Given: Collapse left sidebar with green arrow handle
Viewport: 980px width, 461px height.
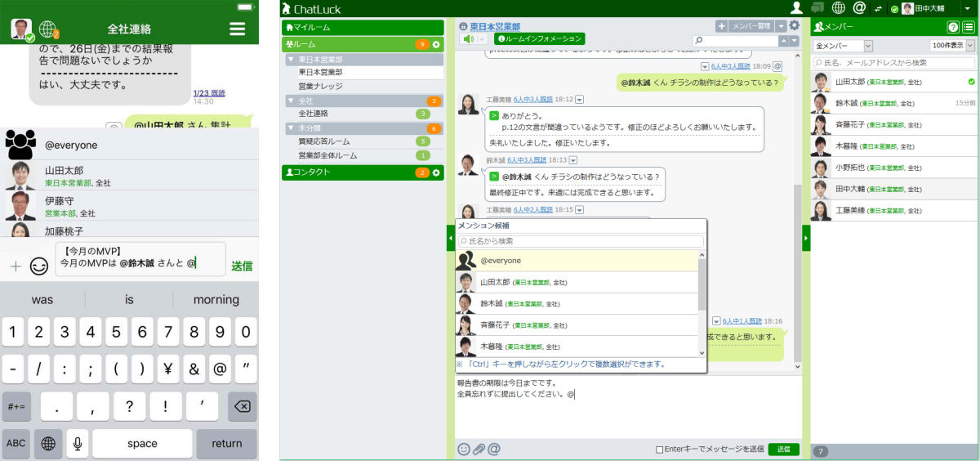Looking at the screenshot, I should point(451,238).
